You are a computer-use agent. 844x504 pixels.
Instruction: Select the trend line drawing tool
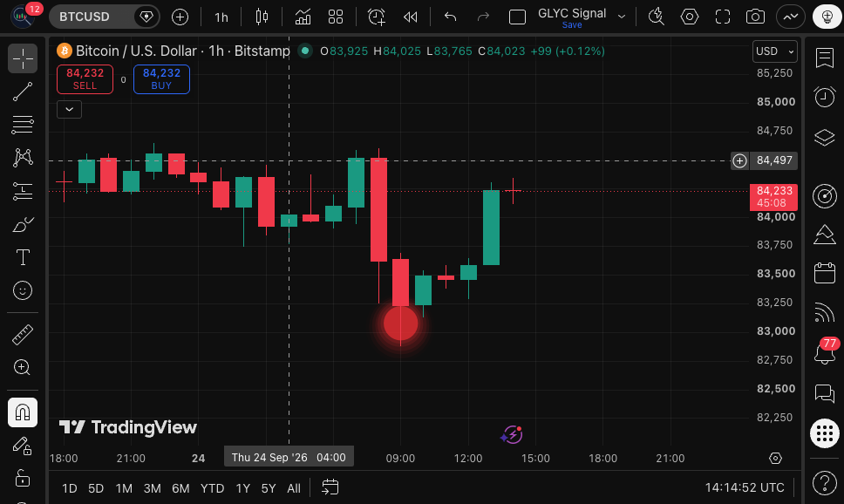[23, 92]
